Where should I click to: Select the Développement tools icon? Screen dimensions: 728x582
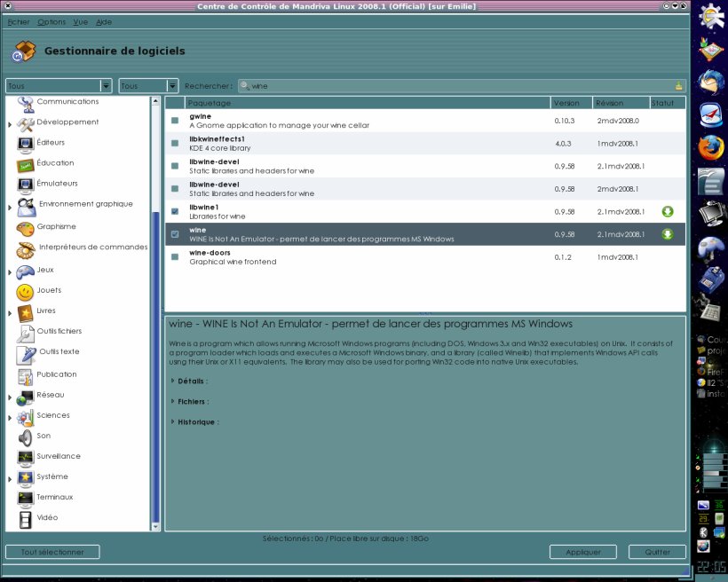(x=26, y=124)
